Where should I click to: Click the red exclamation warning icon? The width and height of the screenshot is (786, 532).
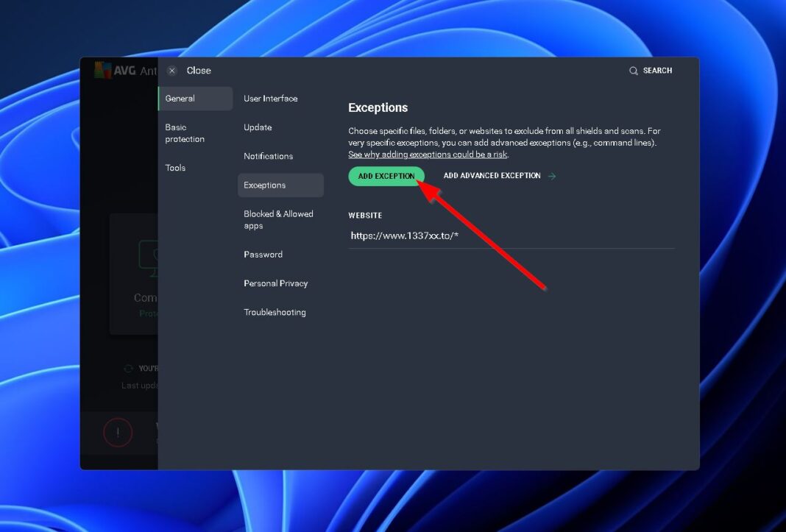118,433
